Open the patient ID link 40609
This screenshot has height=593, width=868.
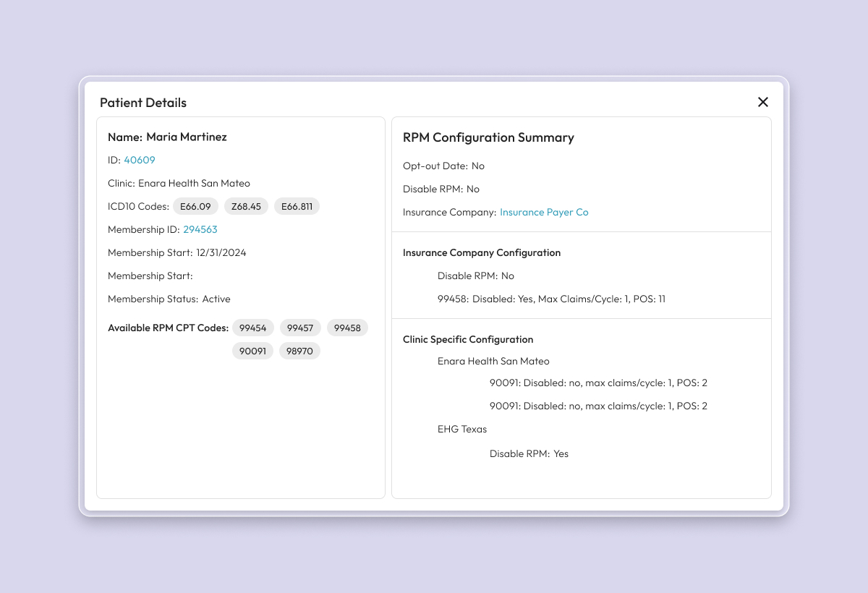click(x=139, y=160)
